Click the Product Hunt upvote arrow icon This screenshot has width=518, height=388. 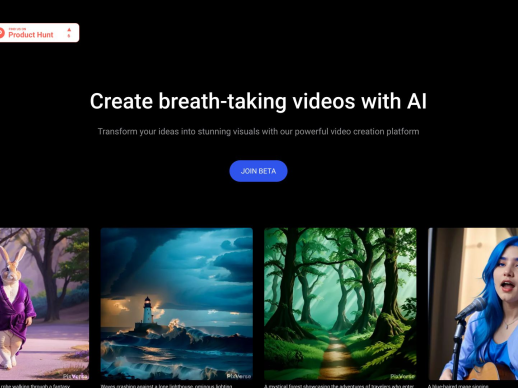click(69, 30)
